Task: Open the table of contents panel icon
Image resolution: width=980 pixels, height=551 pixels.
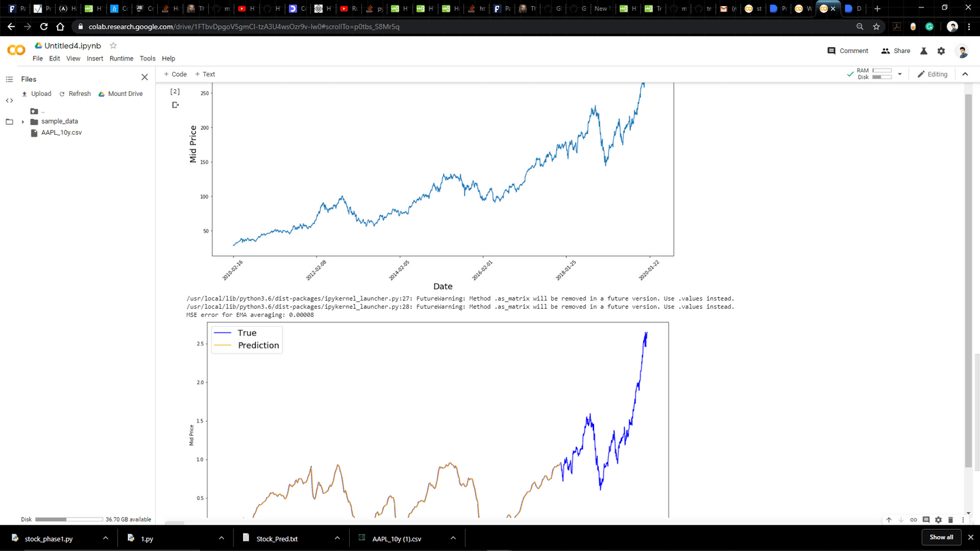Action: (x=10, y=80)
